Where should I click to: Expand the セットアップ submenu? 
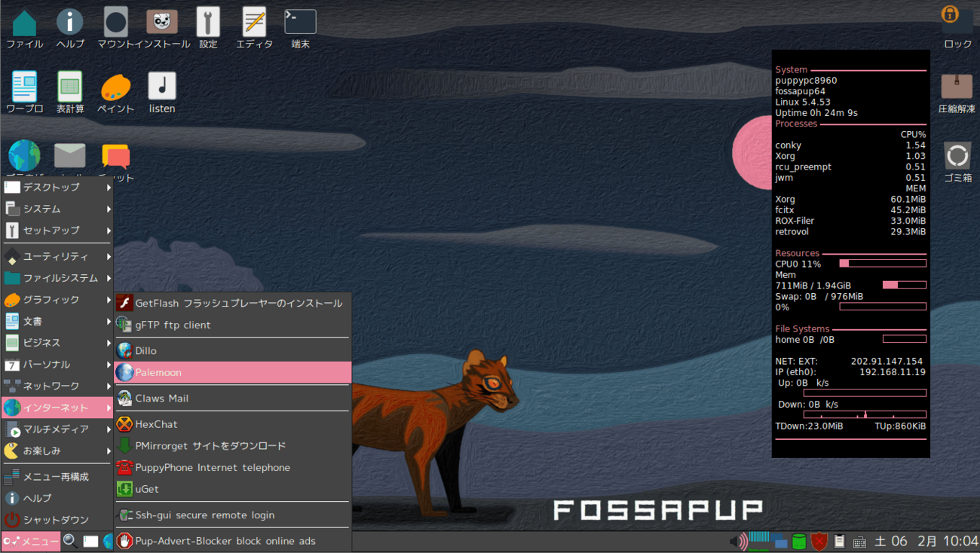pos(57,231)
